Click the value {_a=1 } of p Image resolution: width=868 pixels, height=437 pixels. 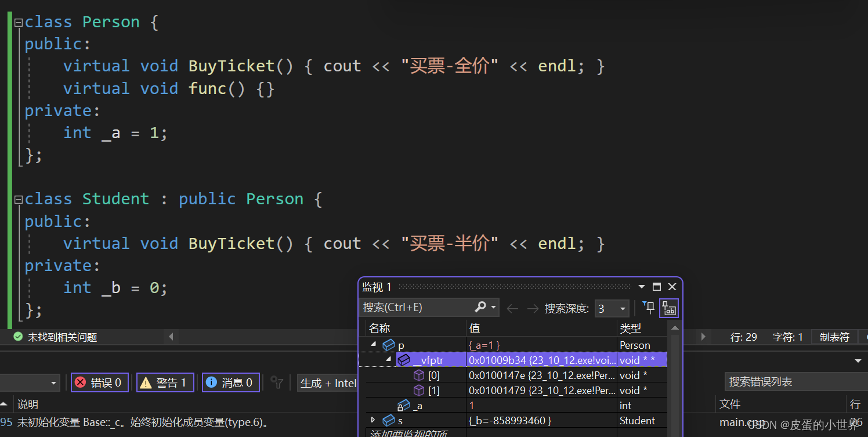tap(484, 345)
